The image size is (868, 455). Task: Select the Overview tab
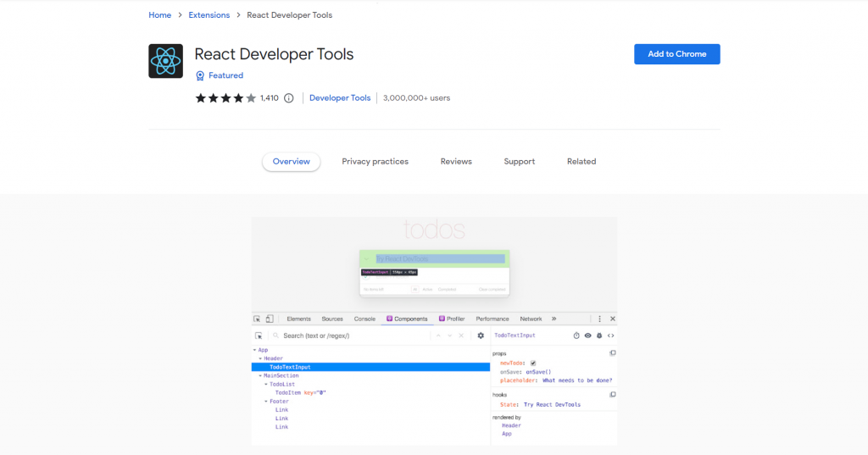[292, 162]
